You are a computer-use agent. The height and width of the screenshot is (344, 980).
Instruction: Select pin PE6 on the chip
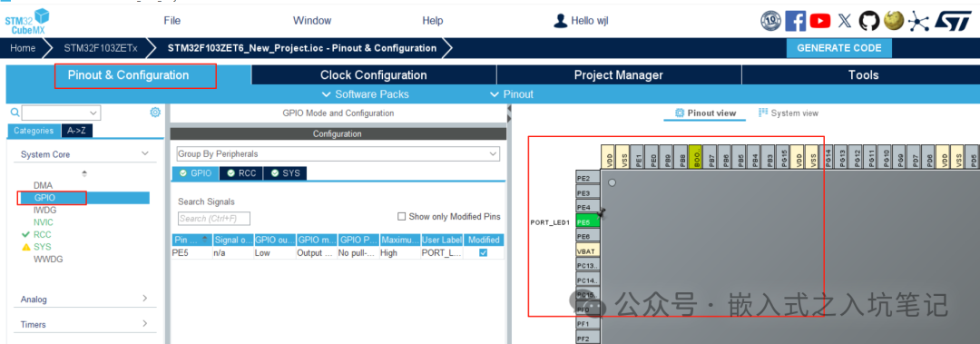point(587,236)
